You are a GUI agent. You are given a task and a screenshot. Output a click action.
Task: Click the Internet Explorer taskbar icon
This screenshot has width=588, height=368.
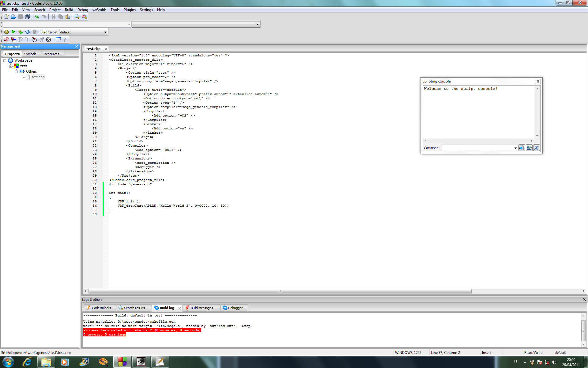tap(27, 362)
